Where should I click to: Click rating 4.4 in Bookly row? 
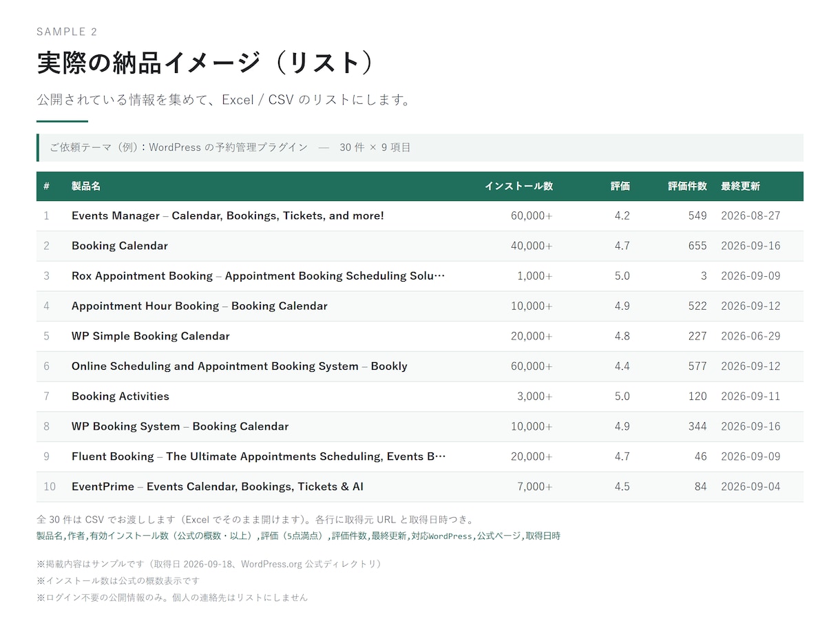coord(622,366)
